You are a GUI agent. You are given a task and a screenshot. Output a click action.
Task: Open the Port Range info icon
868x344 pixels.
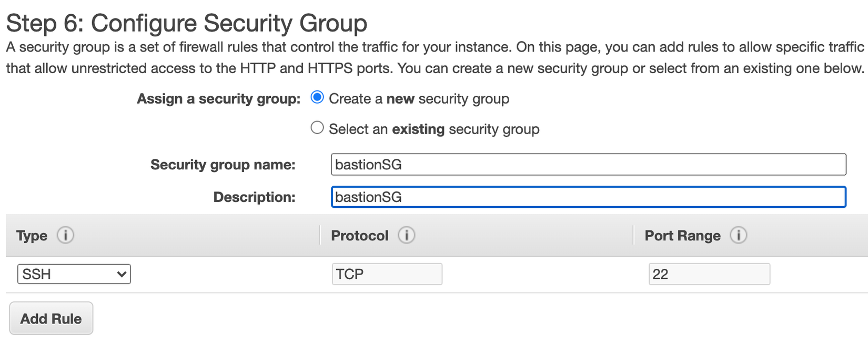pyautogui.click(x=738, y=235)
